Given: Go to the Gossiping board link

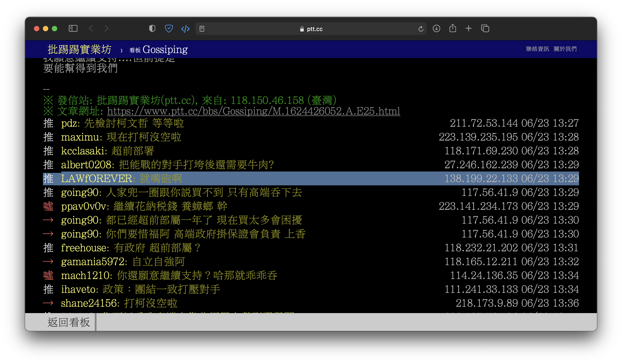Looking at the screenshot, I should (x=165, y=49).
